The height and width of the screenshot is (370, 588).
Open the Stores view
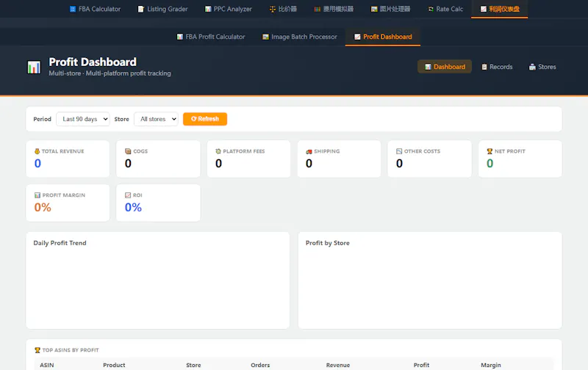pyautogui.click(x=542, y=67)
